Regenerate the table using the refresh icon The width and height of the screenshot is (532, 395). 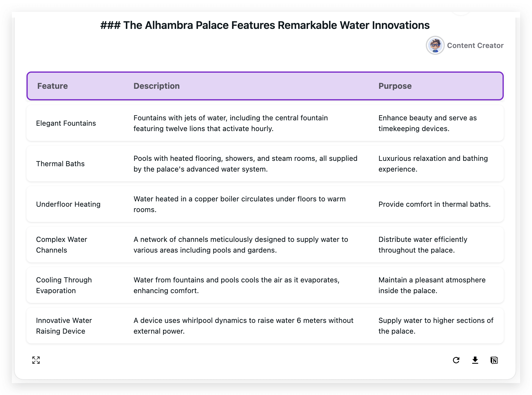(456, 360)
